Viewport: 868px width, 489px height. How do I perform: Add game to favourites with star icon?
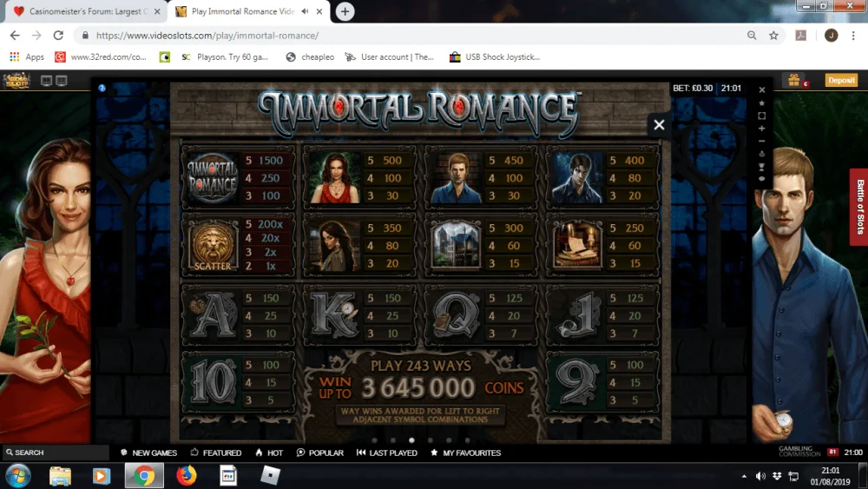762,103
